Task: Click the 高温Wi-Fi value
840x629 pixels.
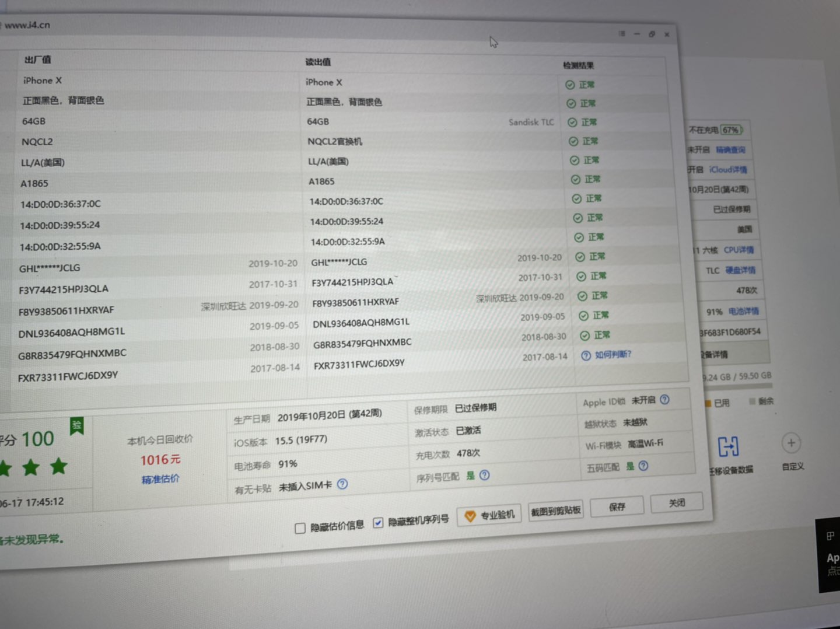Action: (645, 443)
